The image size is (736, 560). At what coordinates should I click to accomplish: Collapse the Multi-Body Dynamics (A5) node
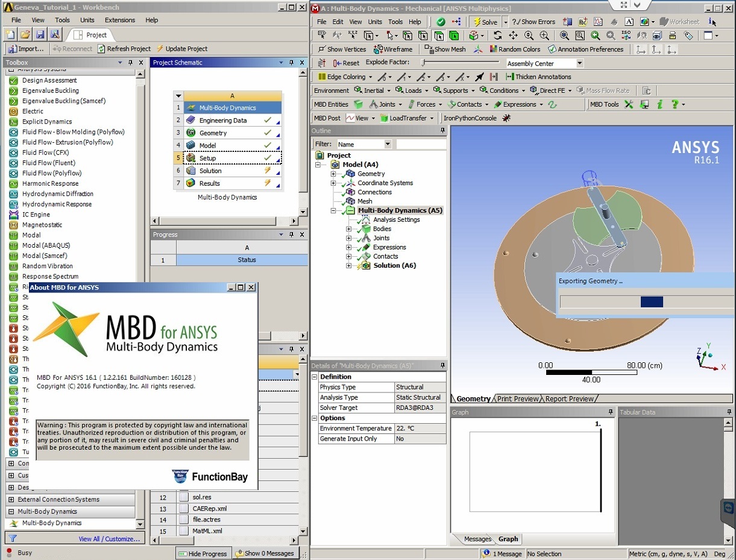333,211
